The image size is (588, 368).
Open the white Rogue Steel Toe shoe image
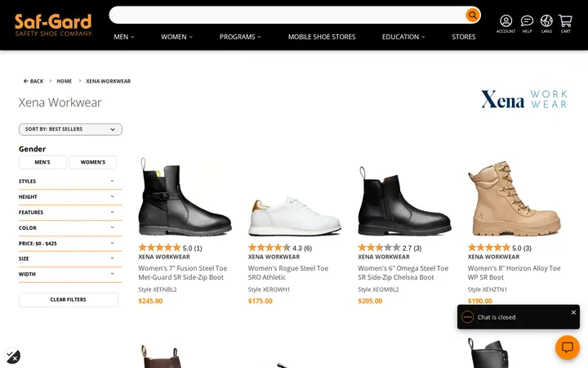tap(295, 216)
